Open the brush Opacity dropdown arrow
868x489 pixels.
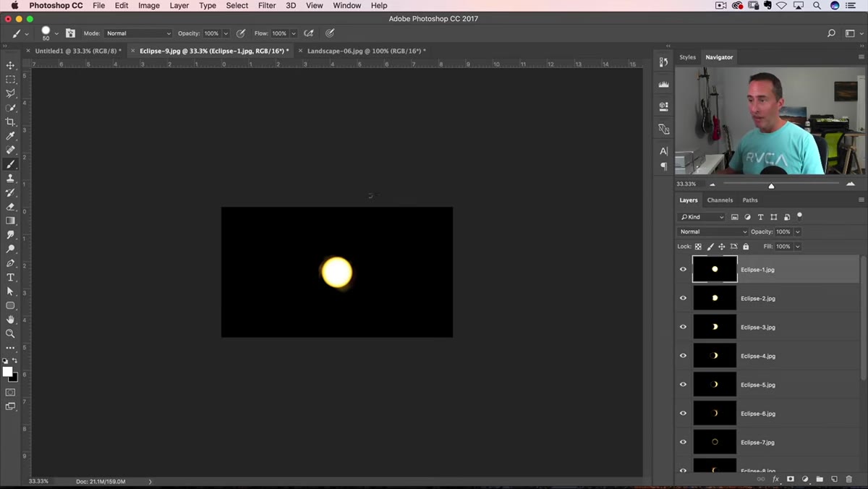226,33
